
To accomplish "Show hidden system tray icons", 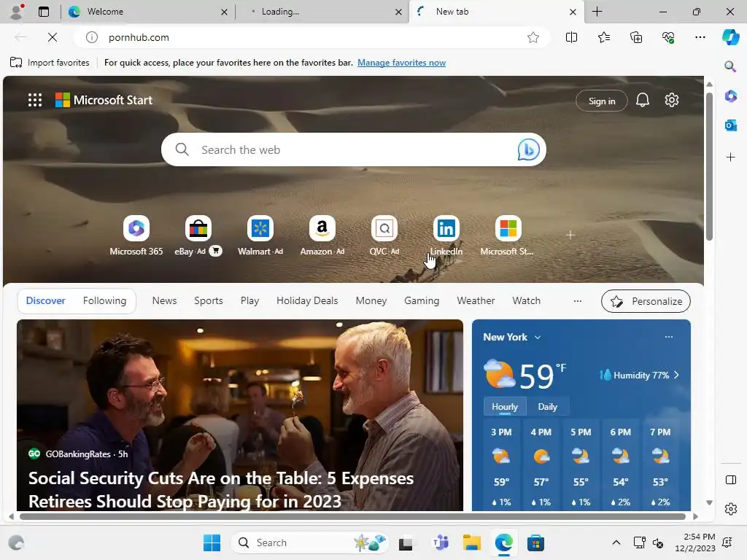I will pyautogui.click(x=616, y=542).
